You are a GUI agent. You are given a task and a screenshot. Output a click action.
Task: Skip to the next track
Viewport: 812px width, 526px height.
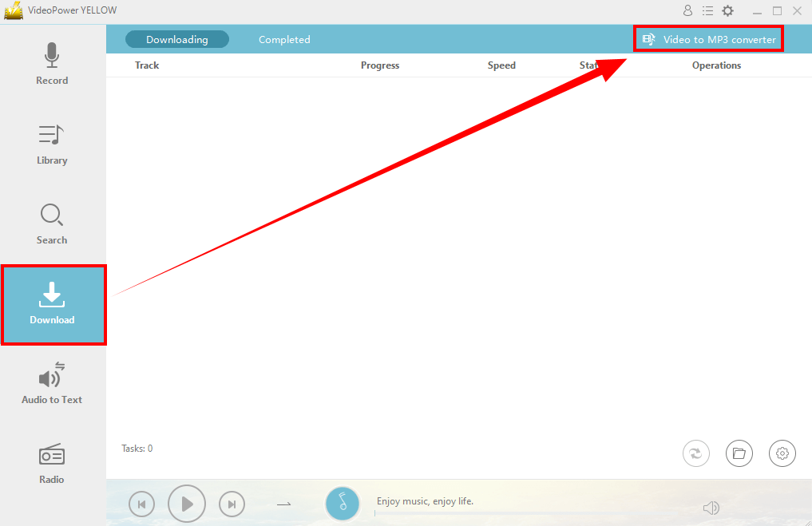coord(232,504)
